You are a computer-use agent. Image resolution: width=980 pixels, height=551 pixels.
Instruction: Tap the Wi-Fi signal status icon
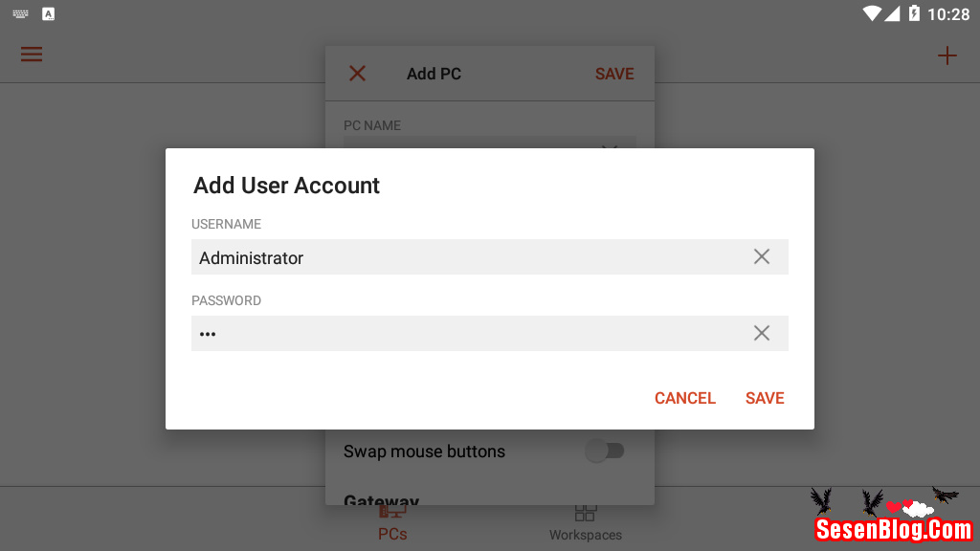pyautogui.click(x=870, y=13)
